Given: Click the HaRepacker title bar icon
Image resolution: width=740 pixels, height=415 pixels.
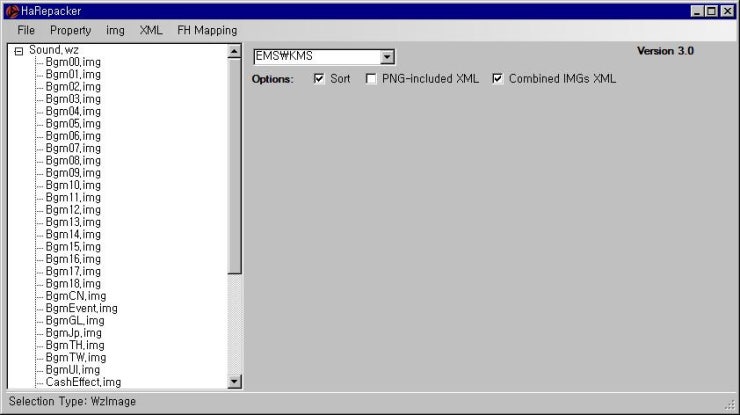Looking at the screenshot, I should tap(12, 11).
